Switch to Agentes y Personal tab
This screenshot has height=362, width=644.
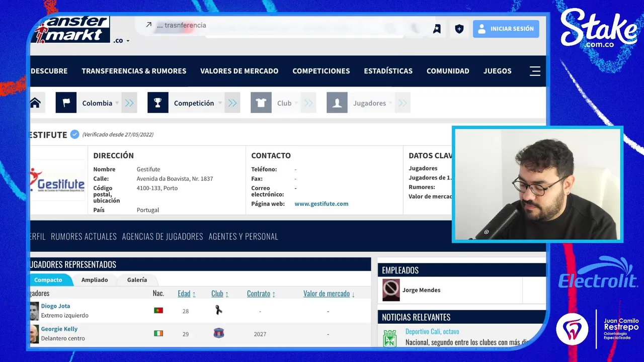244,236
